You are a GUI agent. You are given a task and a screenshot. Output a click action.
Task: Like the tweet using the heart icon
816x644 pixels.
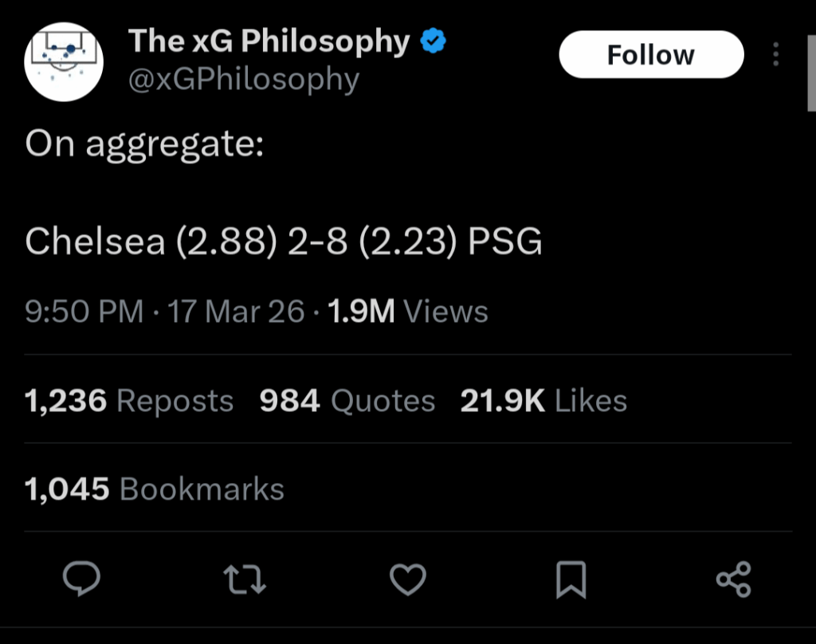click(408, 581)
